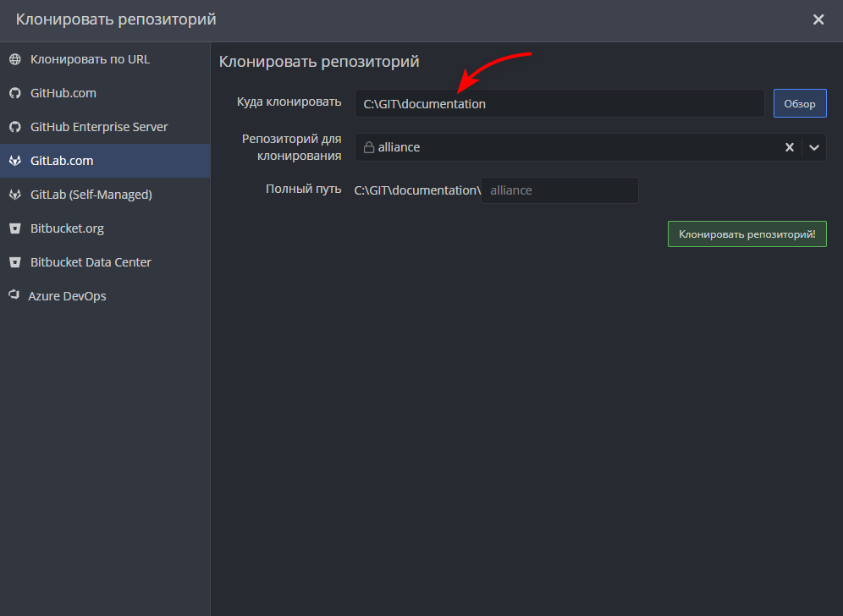Image resolution: width=843 pixels, height=616 pixels.
Task: Select the GitLab fox icon
Action: [x=14, y=160]
